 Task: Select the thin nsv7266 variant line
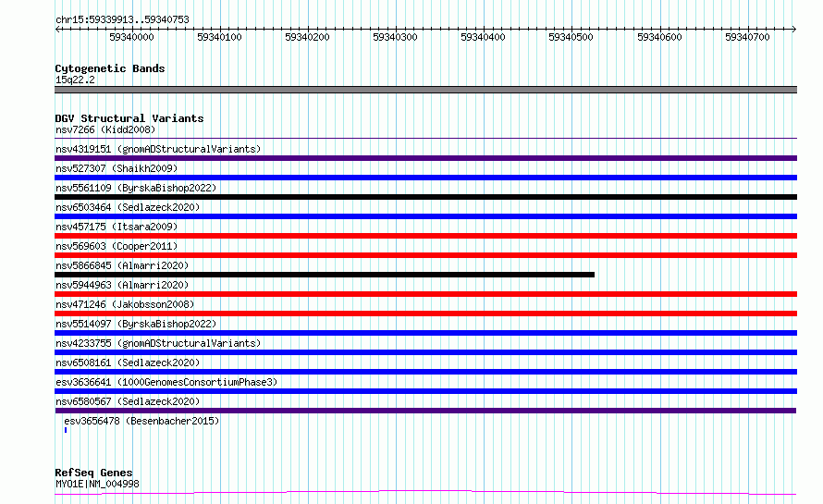[425, 139]
